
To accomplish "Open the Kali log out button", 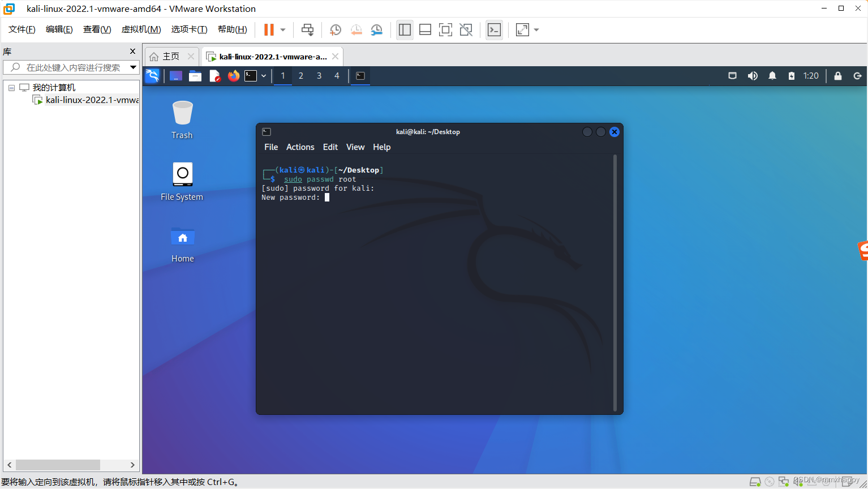I will coord(858,76).
